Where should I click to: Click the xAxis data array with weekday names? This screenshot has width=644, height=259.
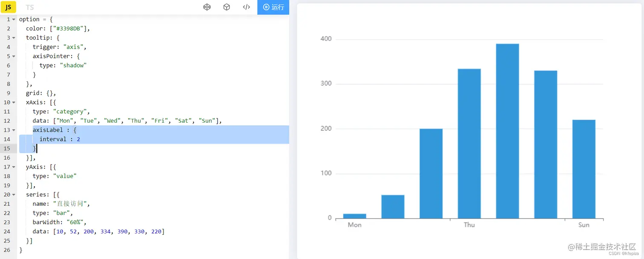pyautogui.click(x=127, y=121)
